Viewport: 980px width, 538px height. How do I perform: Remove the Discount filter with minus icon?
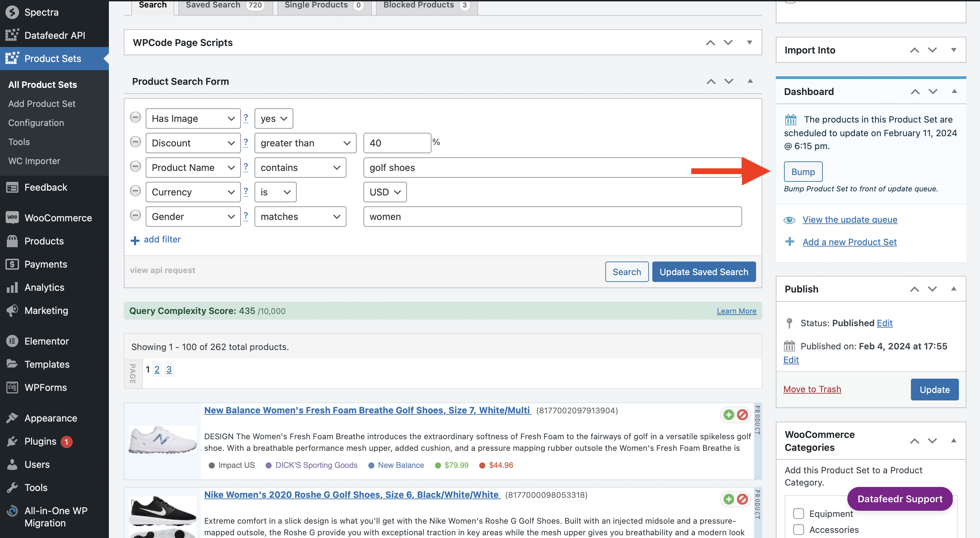135,142
